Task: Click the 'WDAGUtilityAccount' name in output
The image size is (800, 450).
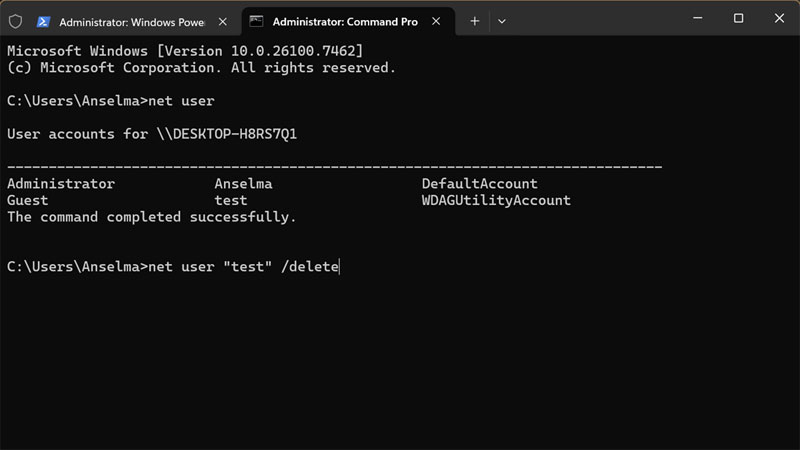Action: (x=496, y=200)
